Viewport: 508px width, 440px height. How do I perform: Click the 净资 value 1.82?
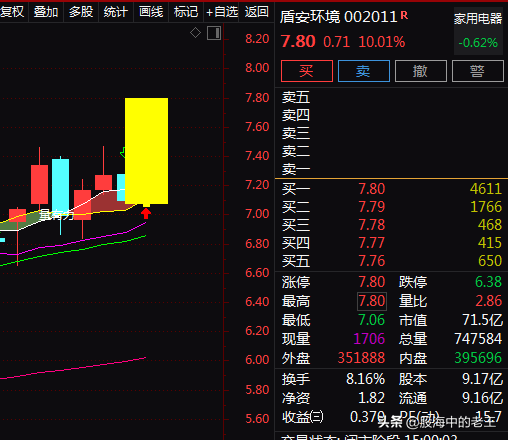pos(371,398)
